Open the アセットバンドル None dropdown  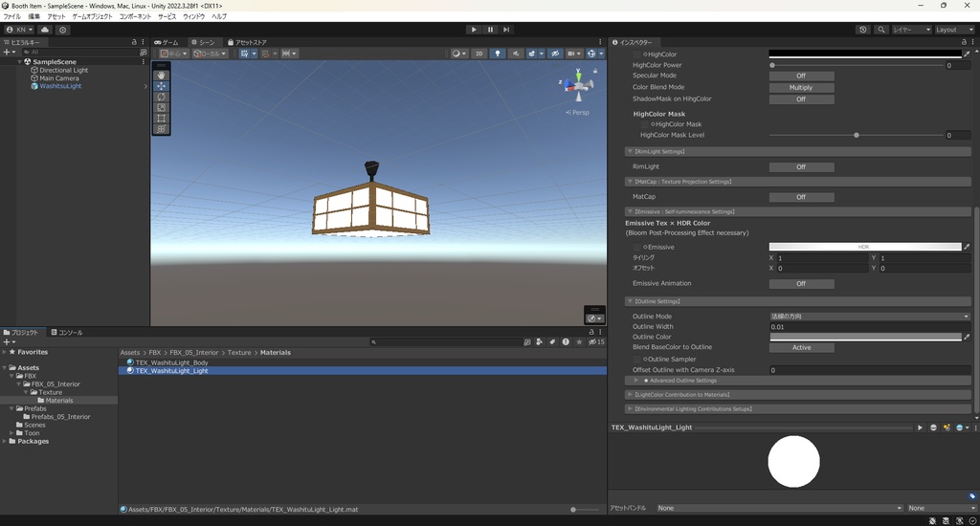tap(779, 509)
